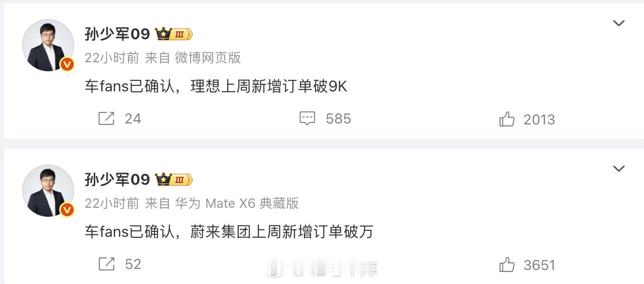644x284 pixels.
Task: Visit 孙少军09 profile name in first post
Action: click(117, 34)
